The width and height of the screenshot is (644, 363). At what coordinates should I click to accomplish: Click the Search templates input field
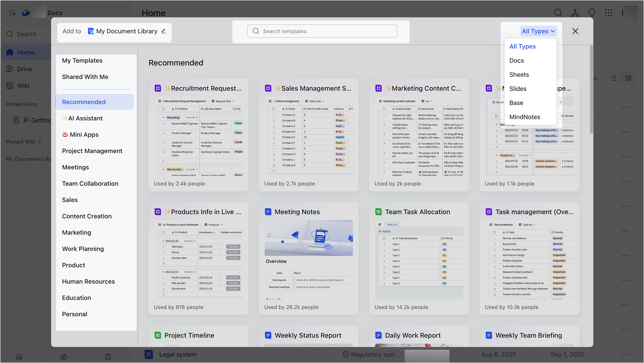coord(322,31)
